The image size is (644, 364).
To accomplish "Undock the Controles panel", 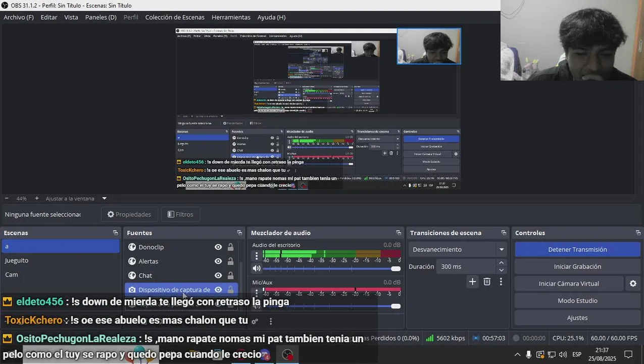I will pos(638,233).
